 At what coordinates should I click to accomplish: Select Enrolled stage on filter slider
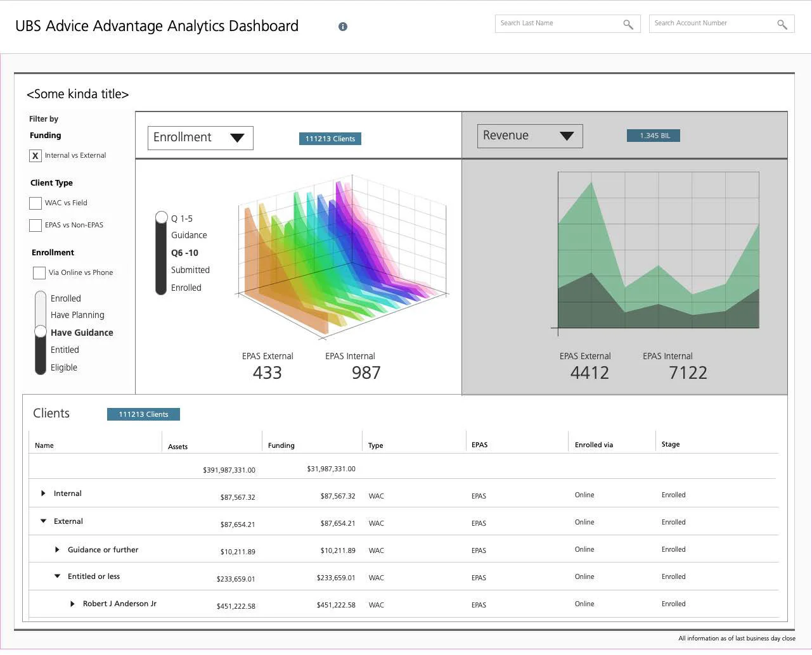[x=66, y=298]
